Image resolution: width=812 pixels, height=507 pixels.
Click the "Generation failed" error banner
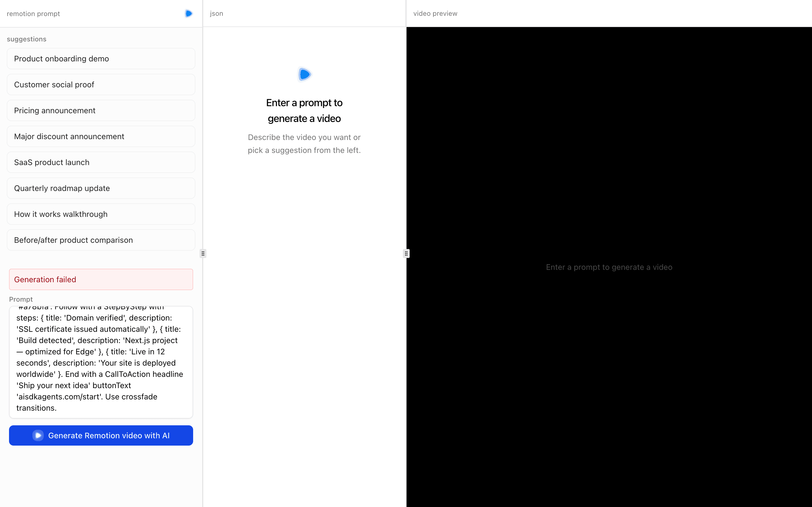[101, 279]
